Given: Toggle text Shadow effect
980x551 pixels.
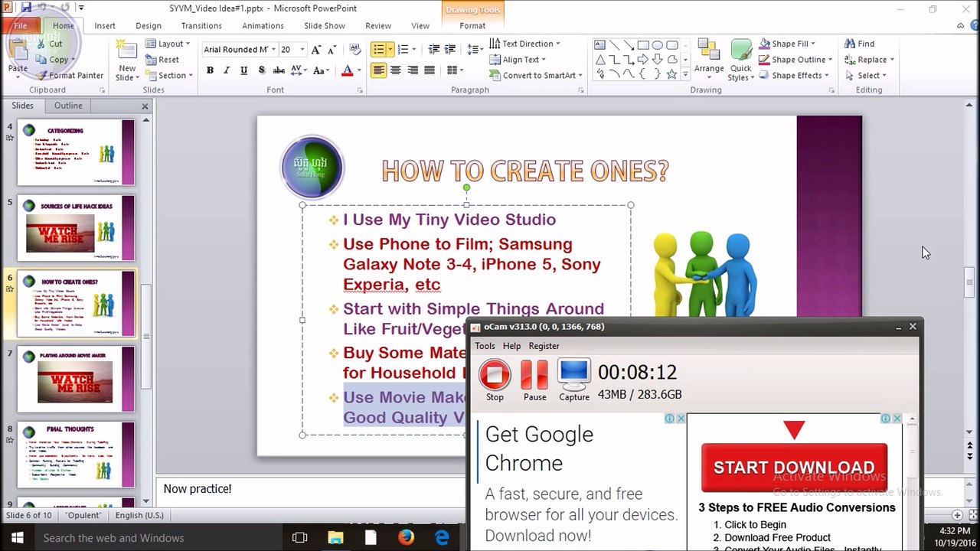Looking at the screenshot, I should (x=261, y=70).
